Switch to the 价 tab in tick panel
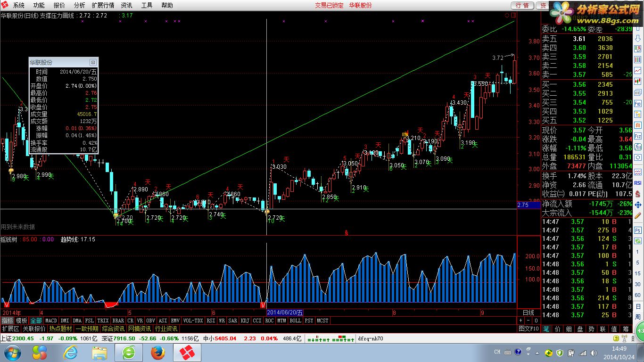The image size is (644, 362). coord(558,329)
